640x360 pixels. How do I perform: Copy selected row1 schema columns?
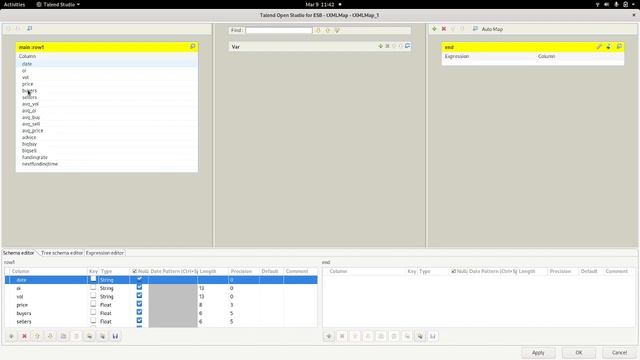coord(64,336)
